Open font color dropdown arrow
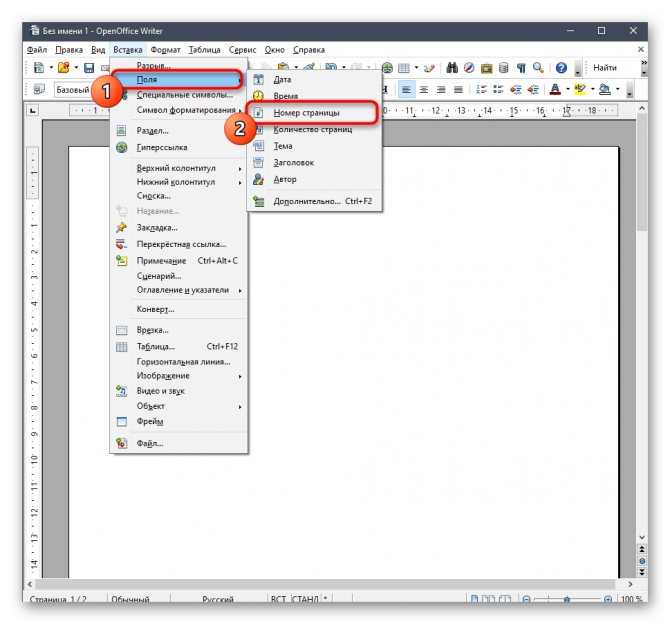 tap(567, 89)
